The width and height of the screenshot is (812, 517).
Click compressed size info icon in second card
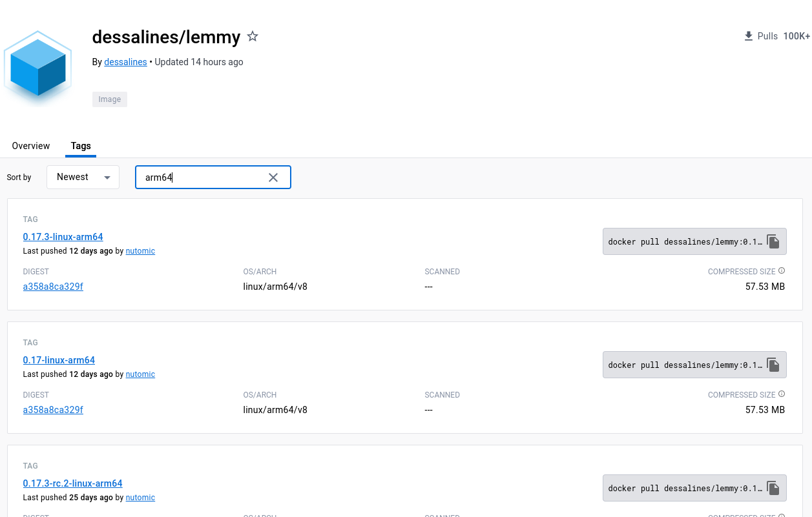click(x=782, y=394)
